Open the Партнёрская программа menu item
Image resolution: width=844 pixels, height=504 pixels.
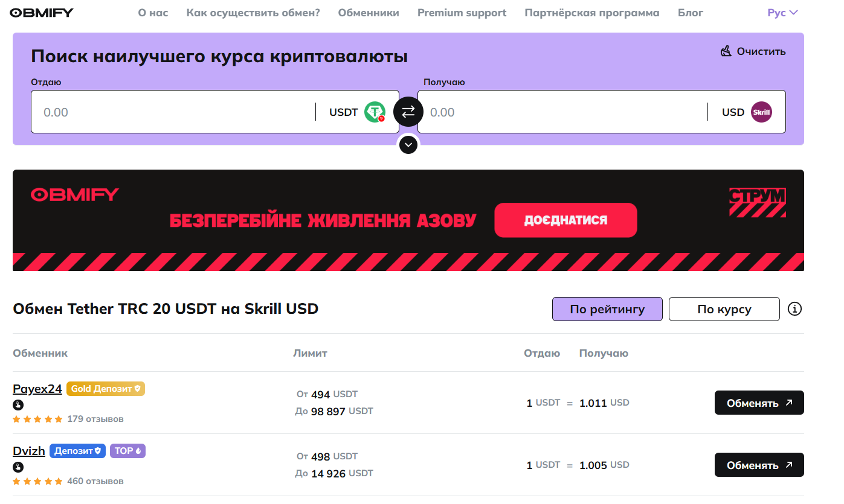(x=592, y=13)
